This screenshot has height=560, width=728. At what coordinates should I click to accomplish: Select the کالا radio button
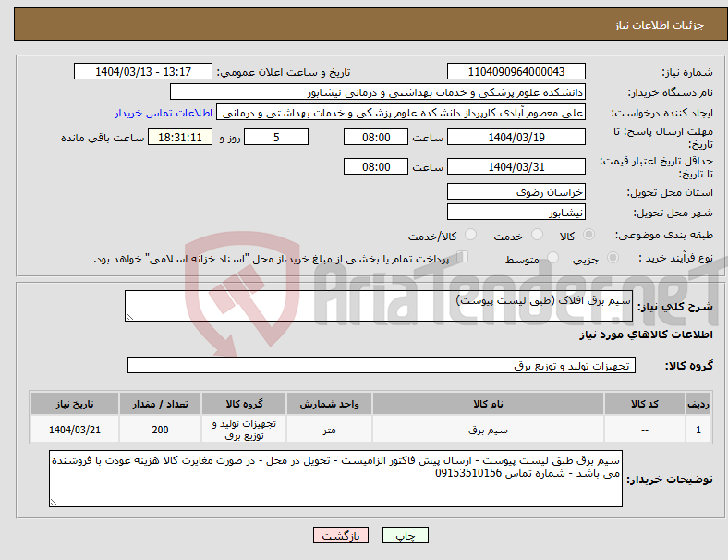pos(588,235)
